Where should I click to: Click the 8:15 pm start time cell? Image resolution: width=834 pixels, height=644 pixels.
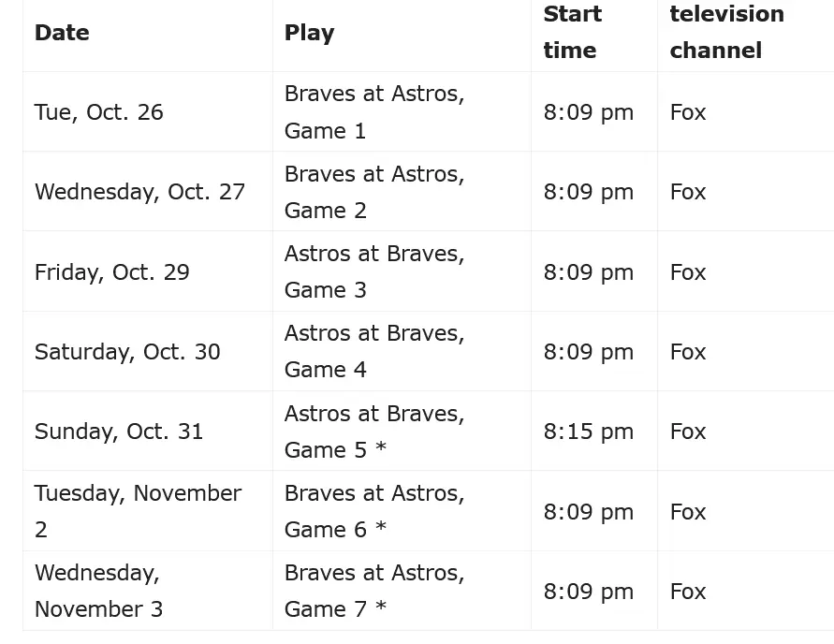588,432
